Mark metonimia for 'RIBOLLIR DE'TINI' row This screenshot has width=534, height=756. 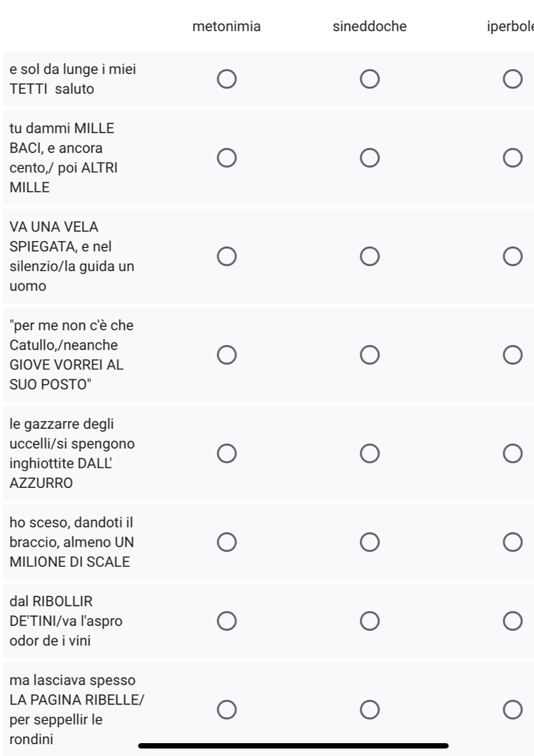pyautogui.click(x=227, y=621)
